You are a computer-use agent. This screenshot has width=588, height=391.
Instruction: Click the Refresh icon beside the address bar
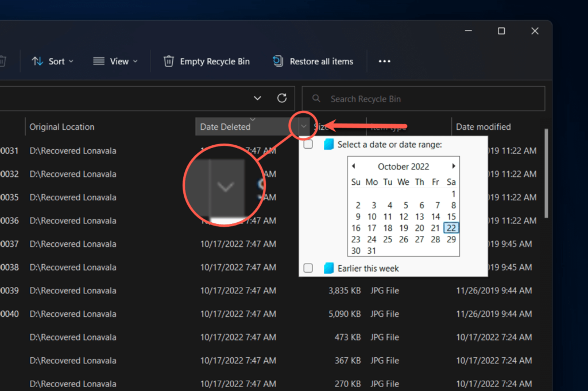tap(282, 98)
